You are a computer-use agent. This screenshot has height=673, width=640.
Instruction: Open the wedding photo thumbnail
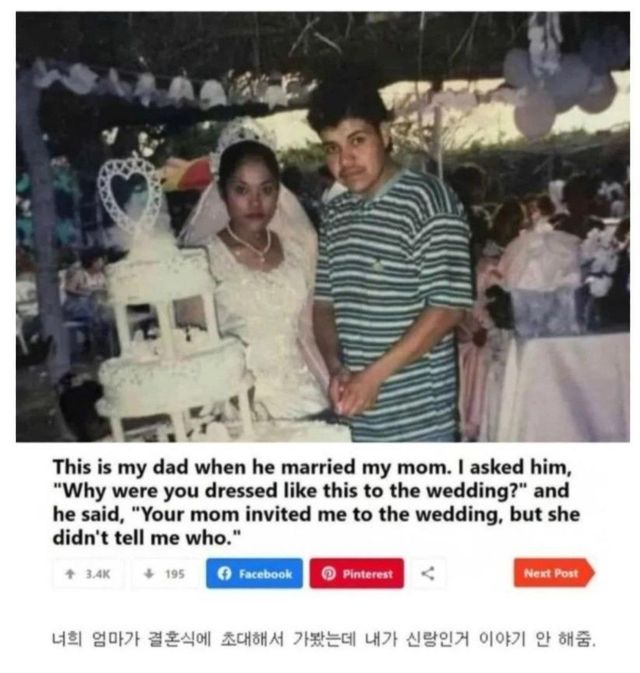tap(323, 227)
